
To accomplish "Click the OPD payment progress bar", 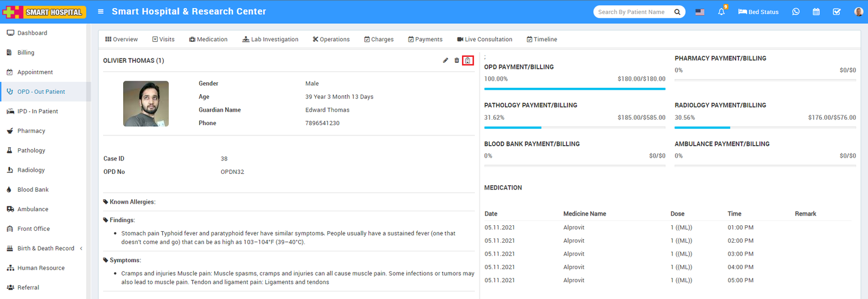I will tap(575, 89).
